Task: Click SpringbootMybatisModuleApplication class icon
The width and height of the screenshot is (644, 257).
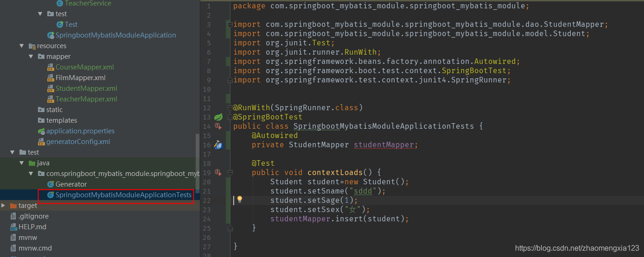Action: 51,35
